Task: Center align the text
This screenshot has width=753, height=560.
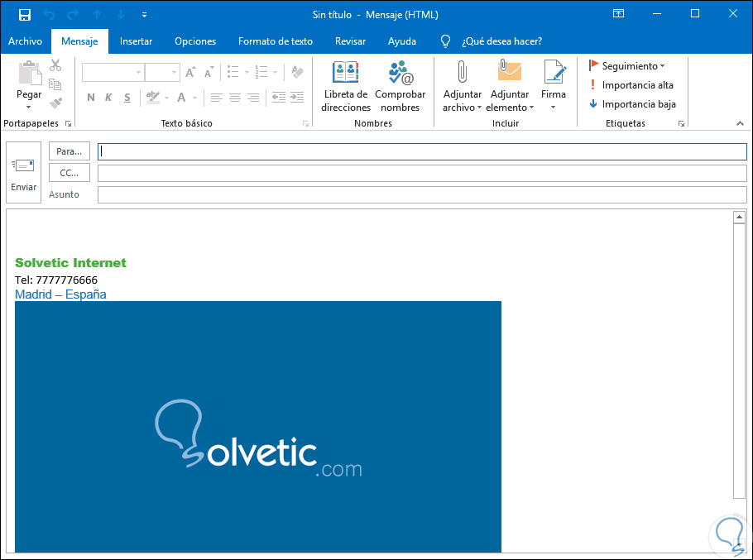Action: (x=235, y=98)
